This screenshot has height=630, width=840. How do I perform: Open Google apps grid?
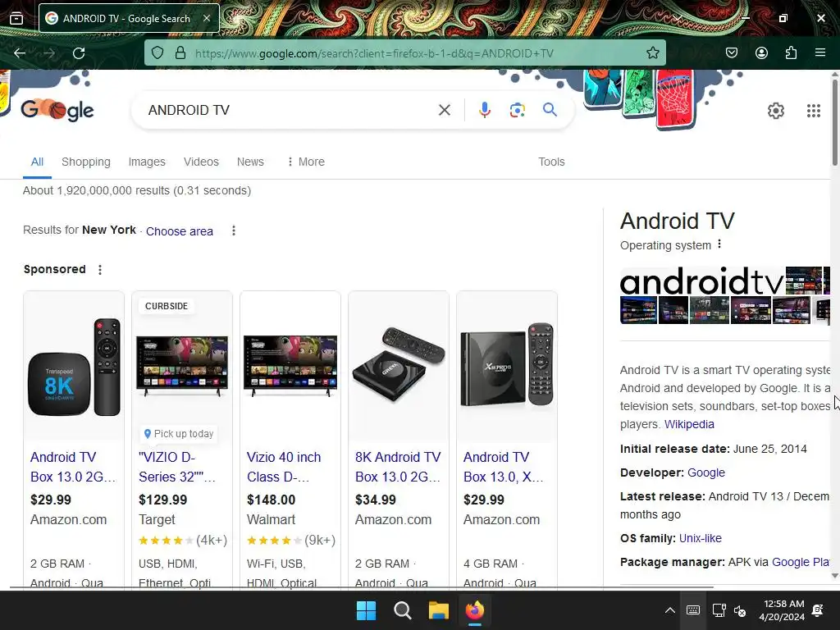click(814, 111)
